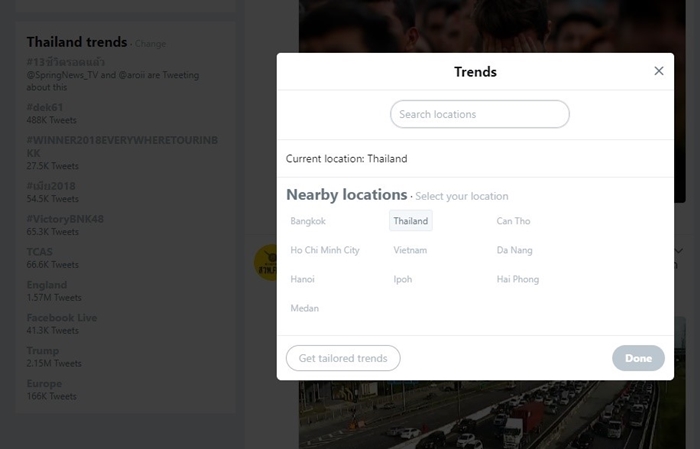Pick Ho Chi Minh City location
The width and height of the screenshot is (700, 449).
(x=325, y=250)
